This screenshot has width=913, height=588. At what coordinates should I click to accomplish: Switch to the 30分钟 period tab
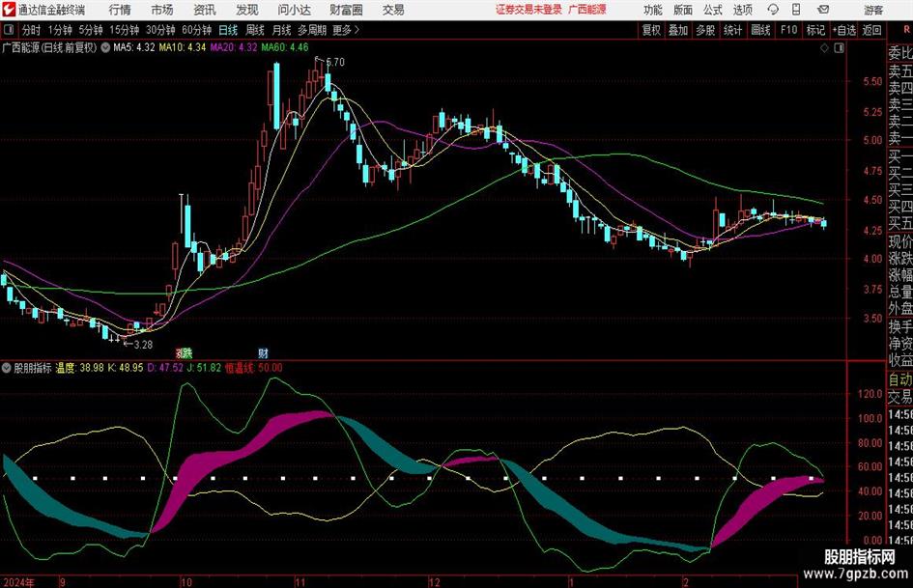[160, 30]
